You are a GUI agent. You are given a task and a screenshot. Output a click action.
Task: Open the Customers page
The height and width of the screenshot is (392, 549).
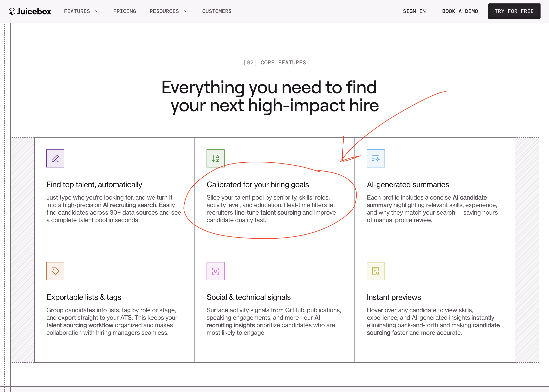coord(216,11)
